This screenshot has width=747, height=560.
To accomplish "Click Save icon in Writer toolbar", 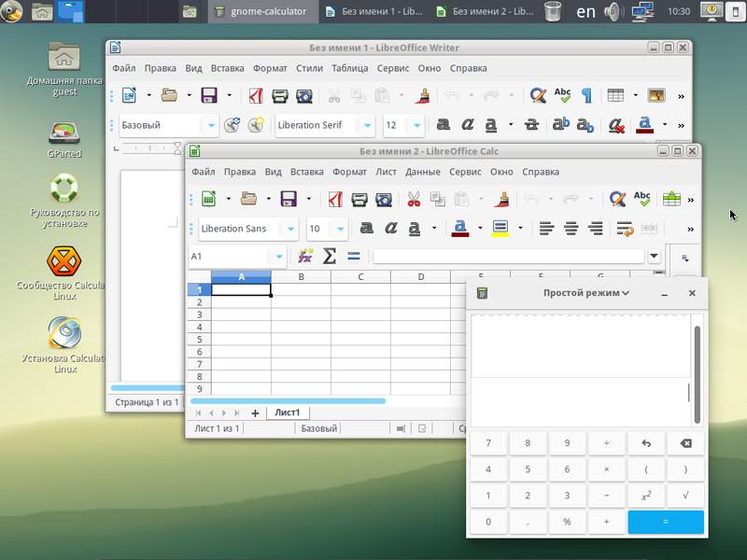I will 209,96.
